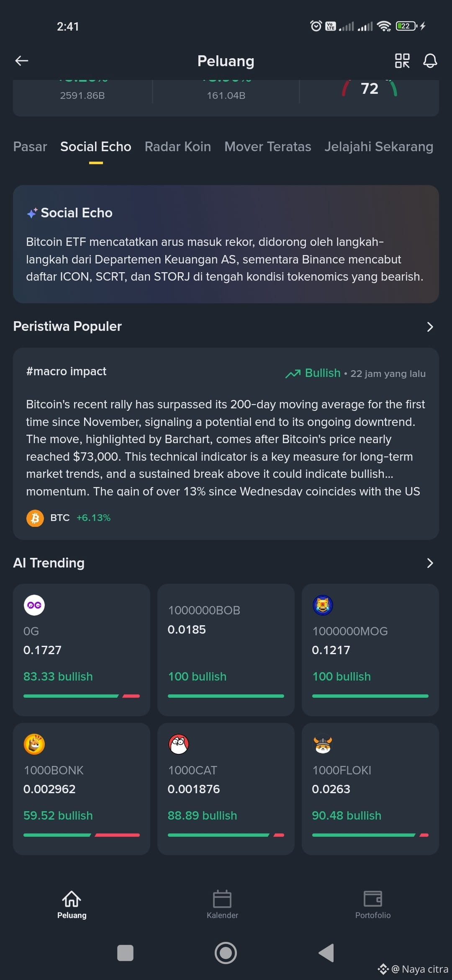Open notifications bell icon
452x980 pixels.
tap(430, 61)
